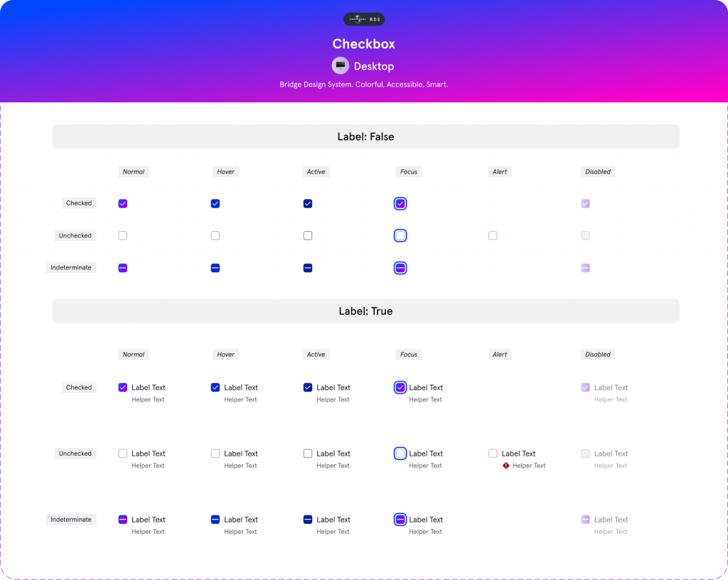Select the 'Label: True' section header
Image resolution: width=728 pixels, height=580 pixels.
(365, 311)
